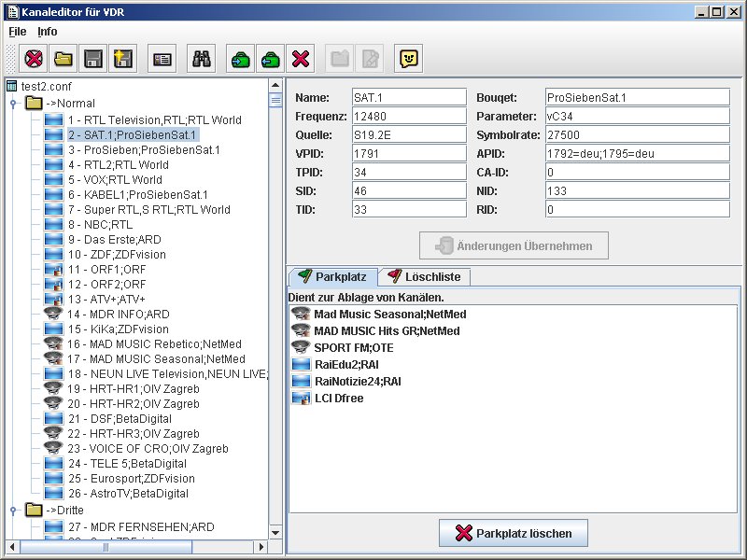
Task: Save the channel list with the floppy icon
Action: 92,59
